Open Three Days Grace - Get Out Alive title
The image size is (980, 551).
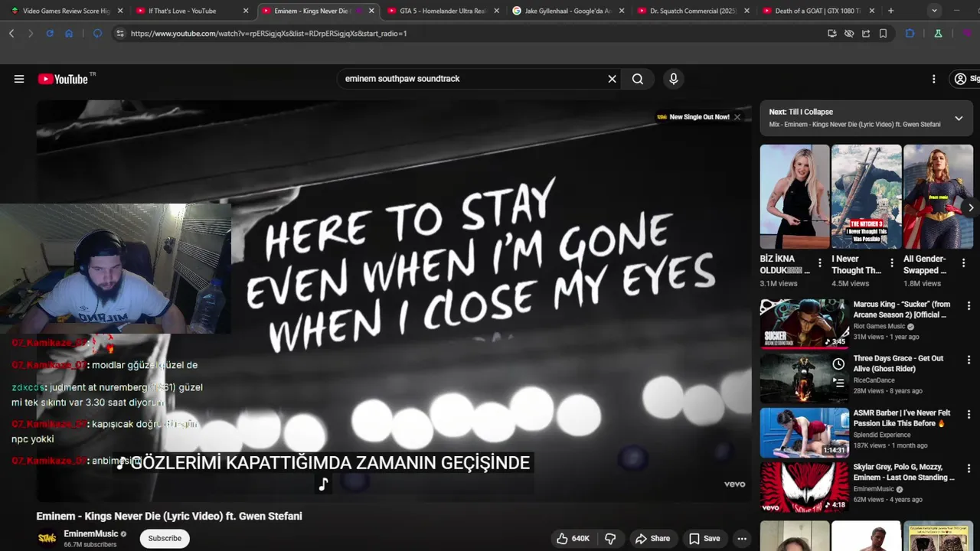click(x=899, y=364)
